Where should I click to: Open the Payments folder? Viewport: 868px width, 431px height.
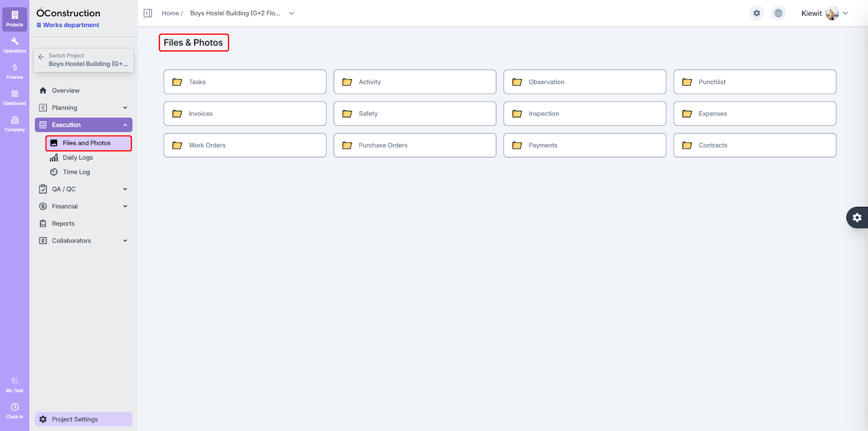click(x=585, y=145)
